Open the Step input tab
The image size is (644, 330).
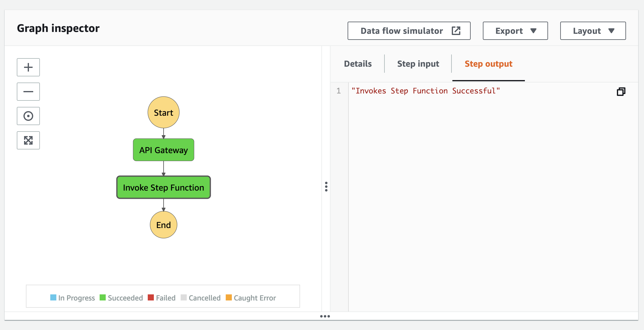pyautogui.click(x=418, y=64)
